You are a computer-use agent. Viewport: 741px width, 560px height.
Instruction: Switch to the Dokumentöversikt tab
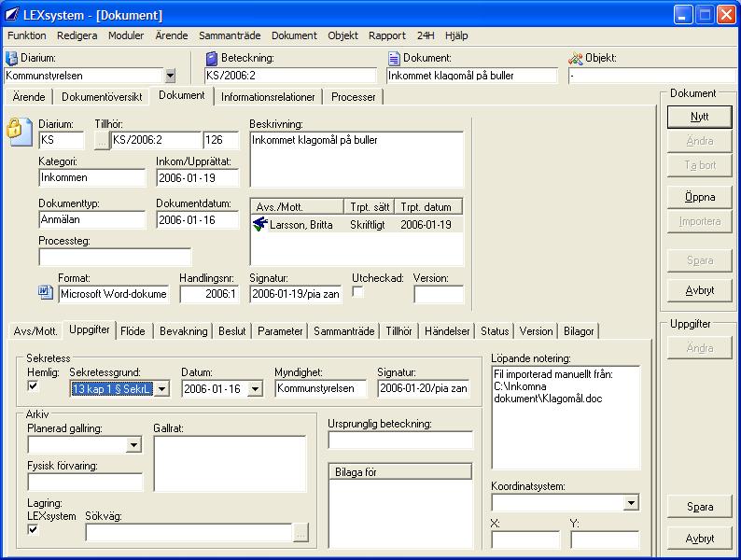pos(102,97)
